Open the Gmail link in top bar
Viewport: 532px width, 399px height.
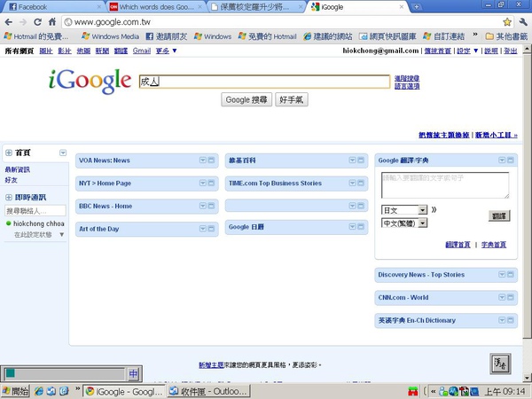[142, 51]
